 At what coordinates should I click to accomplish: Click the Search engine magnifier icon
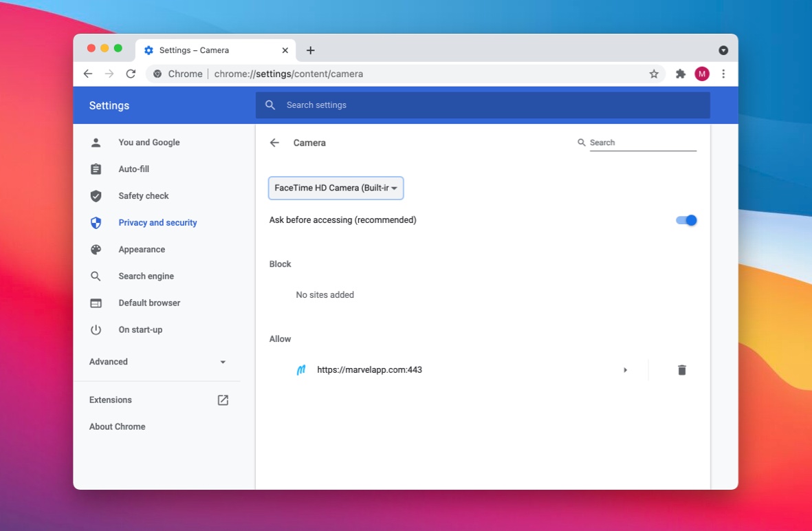96,276
